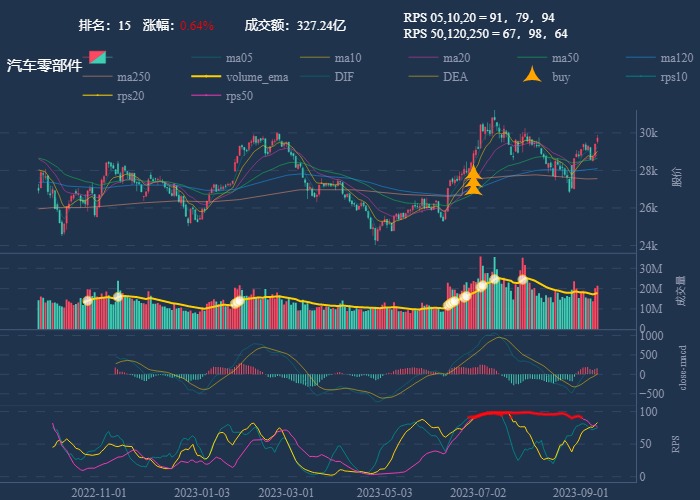Click the candlestick legend icon beside 汽车零部件
Viewport: 700px width, 500px height.
pyautogui.click(x=99, y=57)
